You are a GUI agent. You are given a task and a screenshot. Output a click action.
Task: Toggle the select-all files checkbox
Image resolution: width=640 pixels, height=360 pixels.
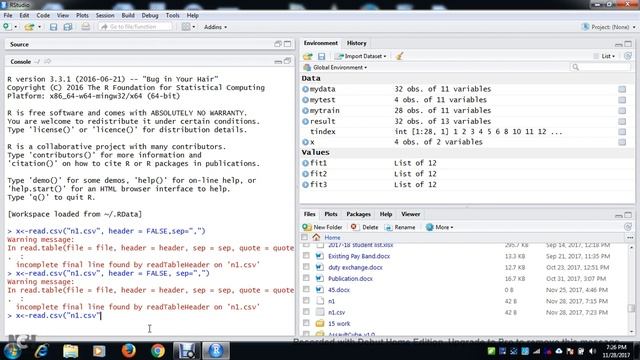(304, 237)
